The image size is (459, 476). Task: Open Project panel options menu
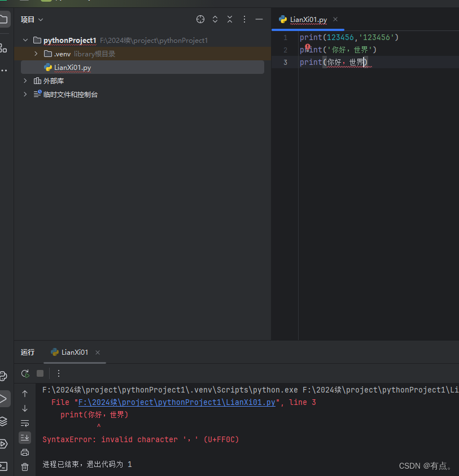(x=244, y=19)
